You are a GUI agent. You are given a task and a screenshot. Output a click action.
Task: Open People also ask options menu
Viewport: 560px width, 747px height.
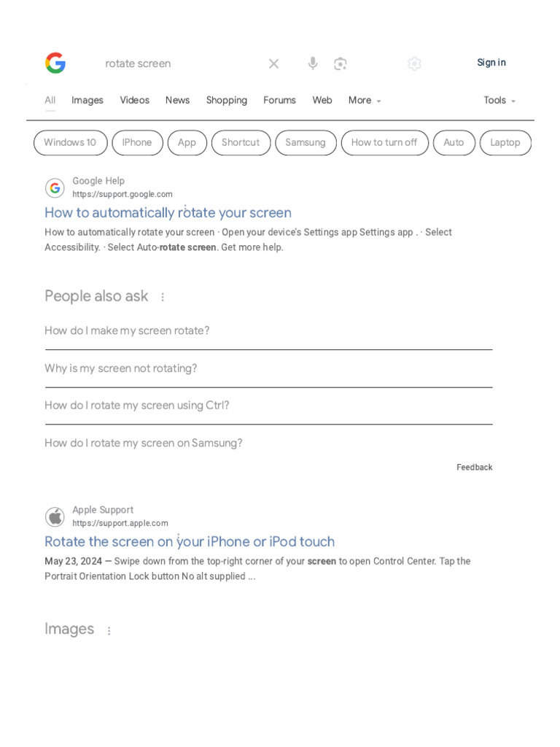tap(163, 297)
